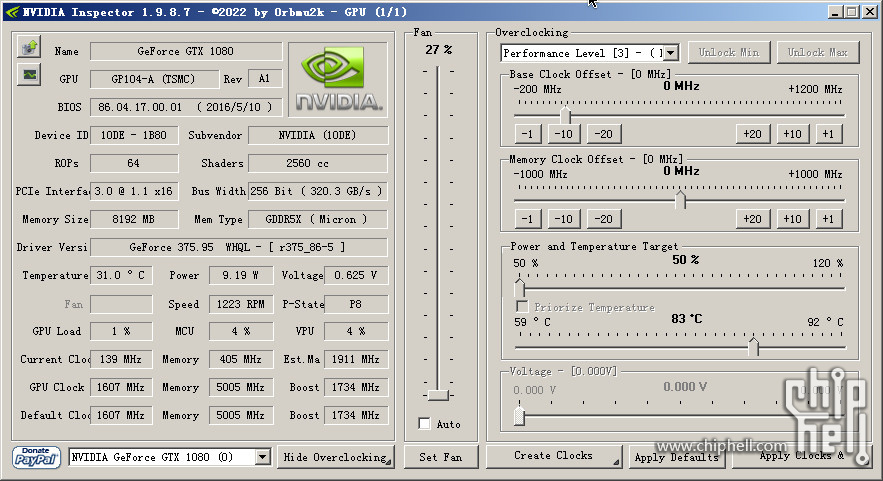The height and width of the screenshot is (481, 883).
Task: Click the ROPs value 64
Action: click(x=134, y=163)
